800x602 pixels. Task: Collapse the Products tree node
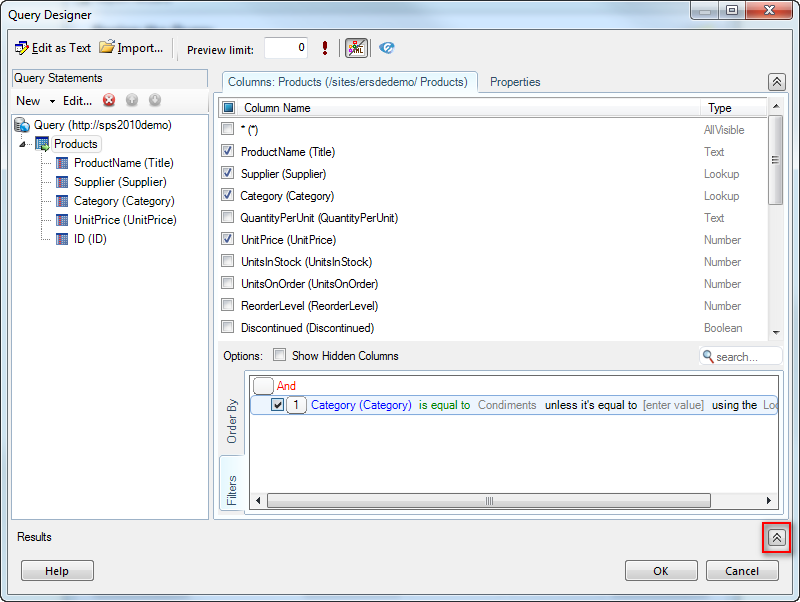pyautogui.click(x=22, y=145)
